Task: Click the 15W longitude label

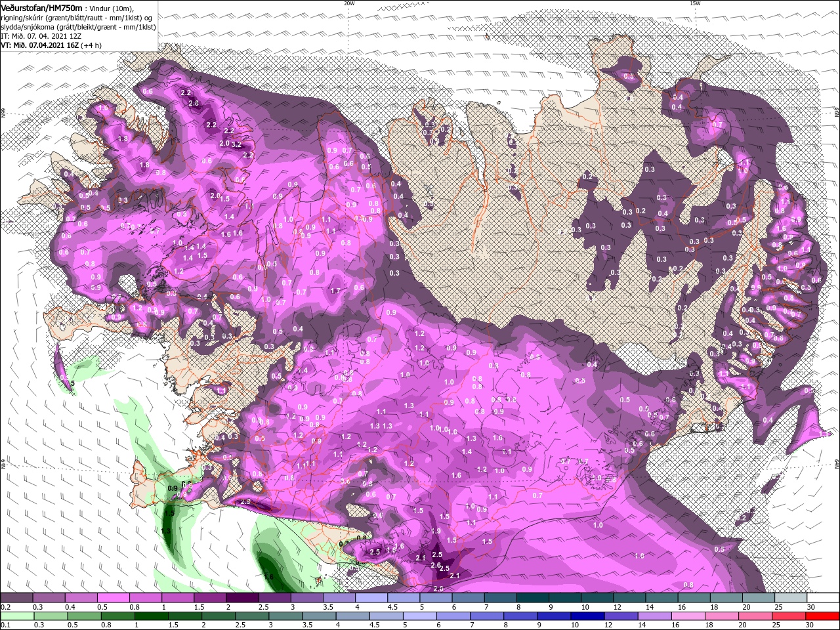Action: click(x=695, y=3)
